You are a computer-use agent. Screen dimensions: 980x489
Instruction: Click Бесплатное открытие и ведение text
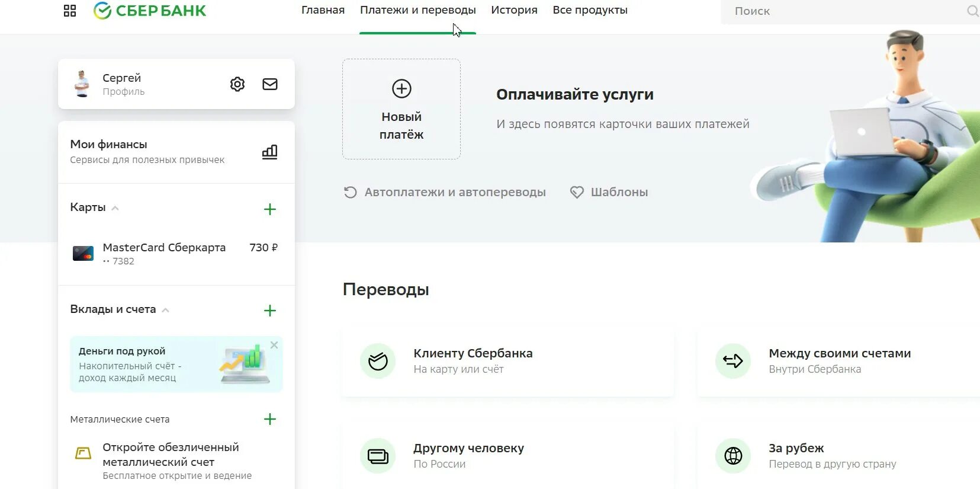(177, 476)
